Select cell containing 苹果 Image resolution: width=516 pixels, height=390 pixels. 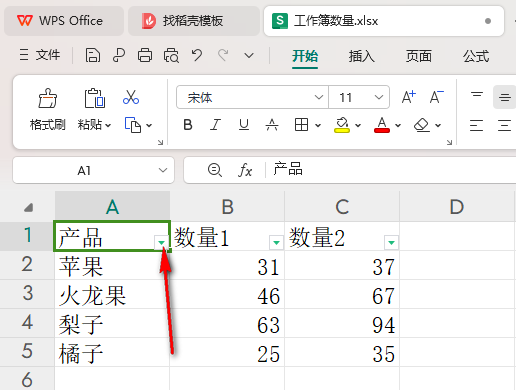pyautogui.click(x=112, y=265)
